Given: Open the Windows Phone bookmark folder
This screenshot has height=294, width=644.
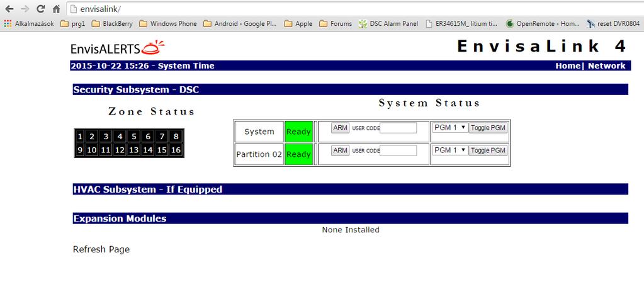Looking at the screenshot, I should tap(168, 24).
